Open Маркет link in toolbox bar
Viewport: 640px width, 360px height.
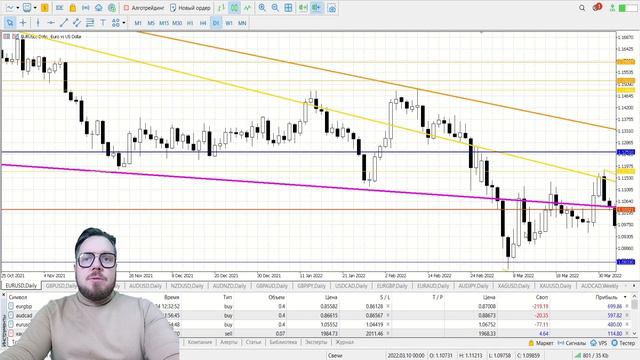click(x=541, y=343)
